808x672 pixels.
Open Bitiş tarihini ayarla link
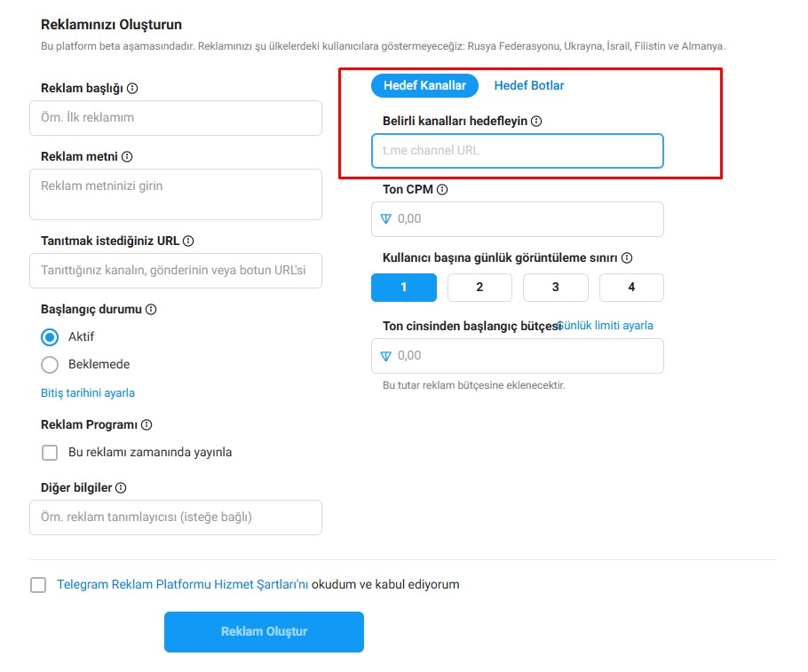point(88,392)
